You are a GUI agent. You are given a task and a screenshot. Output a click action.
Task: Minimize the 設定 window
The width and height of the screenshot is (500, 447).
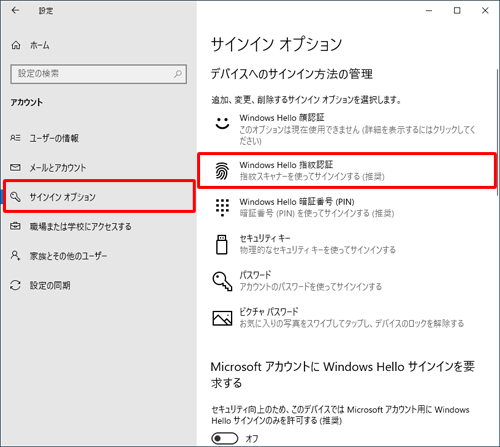pyautogui.click(x=429, y=11)
